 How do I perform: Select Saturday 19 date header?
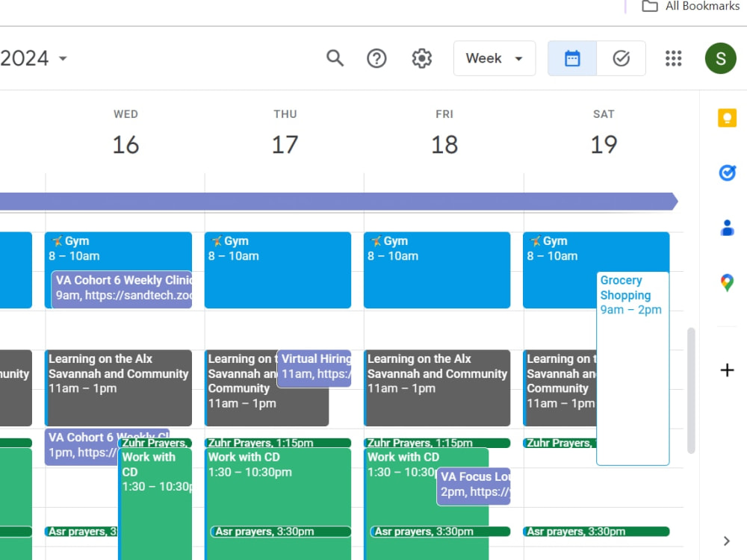tap(604, 144)
